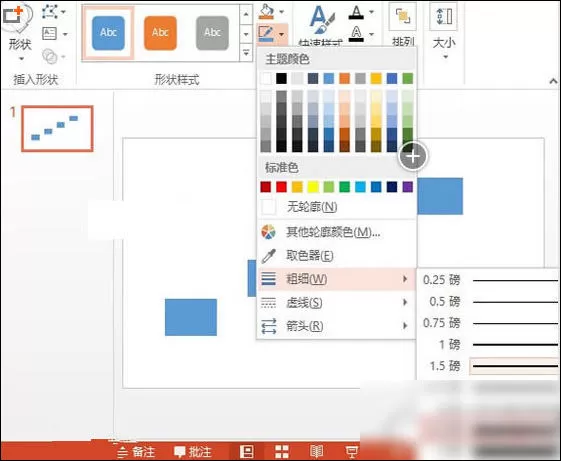Pick light green standard color

coord(329,187)
